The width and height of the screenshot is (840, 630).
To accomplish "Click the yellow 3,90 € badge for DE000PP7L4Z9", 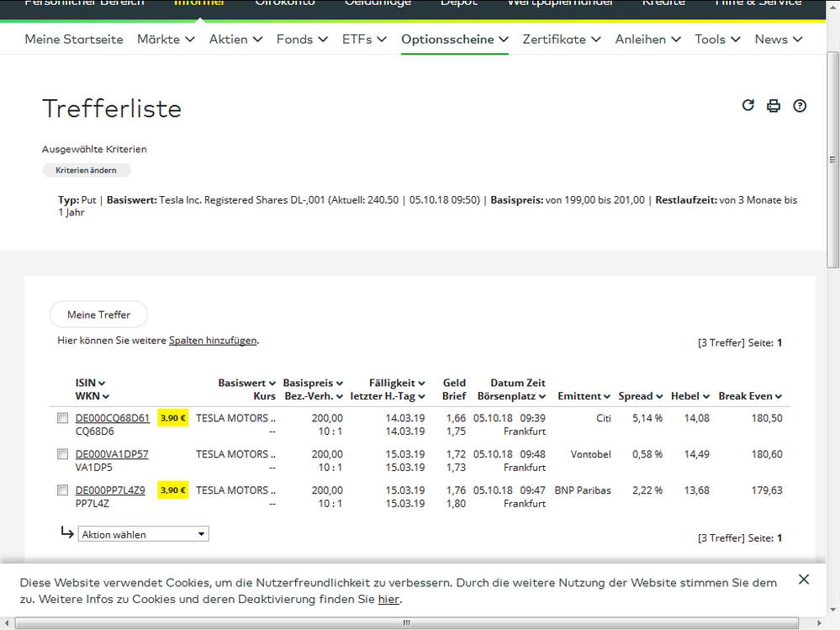I will click(x=173, y=490).
